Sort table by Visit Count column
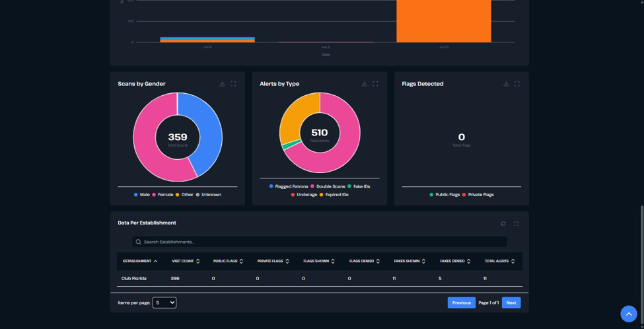The width and height of the screenshot is (644, 329). (186, 261)
